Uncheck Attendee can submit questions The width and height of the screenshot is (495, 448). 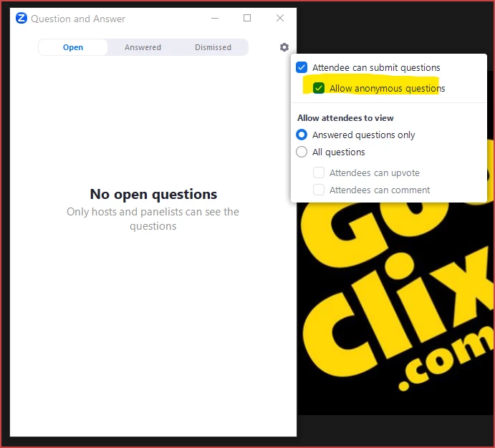[x=302, y=67]
